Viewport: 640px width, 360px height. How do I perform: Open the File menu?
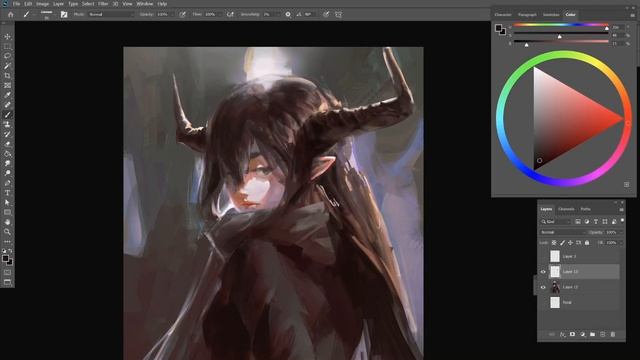click(x=16, y=4)
